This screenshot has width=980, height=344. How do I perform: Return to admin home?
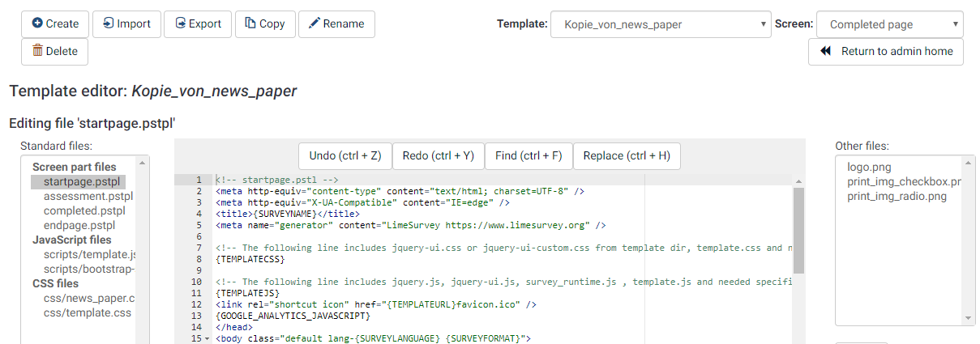coord(885,52)
